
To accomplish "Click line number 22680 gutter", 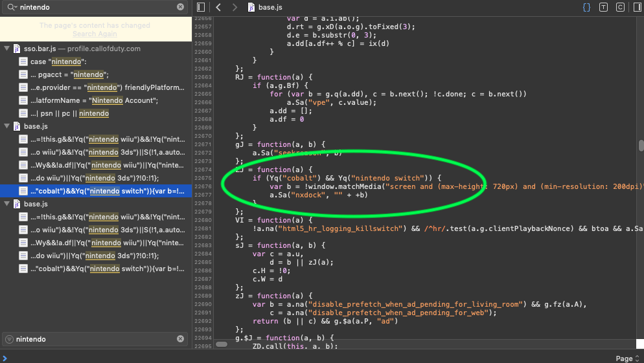I will [203, 220].
